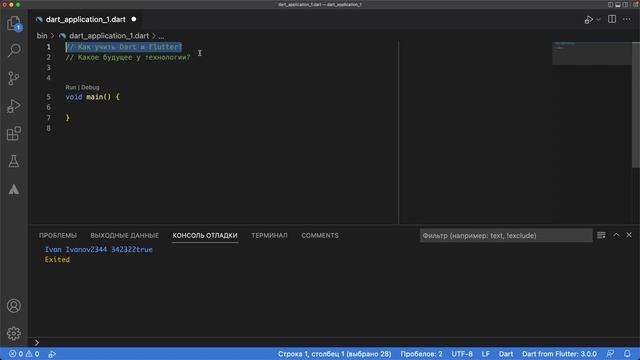This screenshot has width=640, height=360.
Task: Close the bottom panel
Action: [629, 235]
